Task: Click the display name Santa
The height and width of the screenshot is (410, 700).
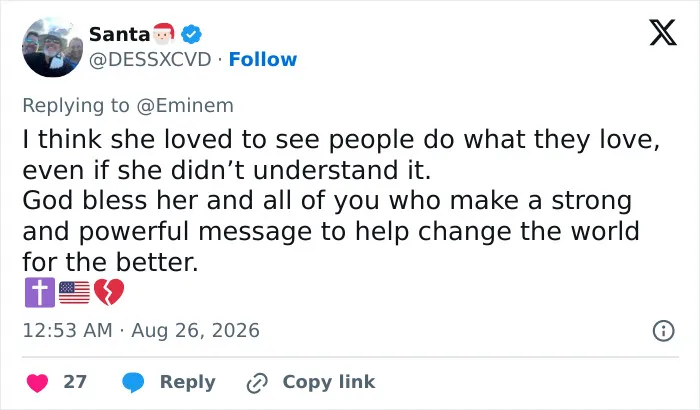Action: [119, 34]
